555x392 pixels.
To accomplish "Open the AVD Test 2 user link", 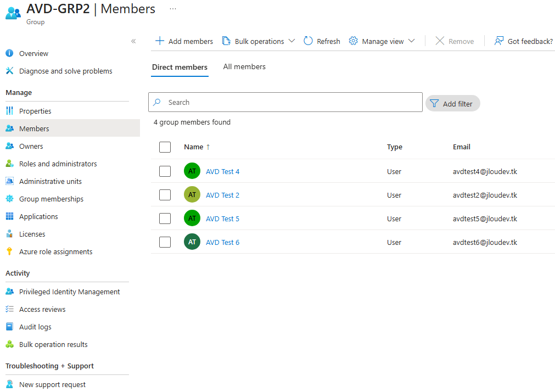I will point(222,195).
